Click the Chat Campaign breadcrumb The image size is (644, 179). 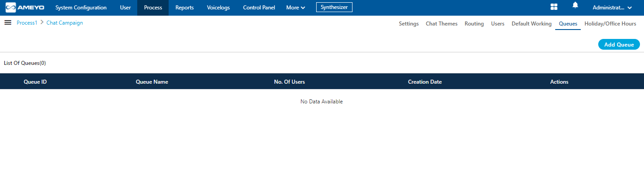pyautogui.click(x=65, y=23)
